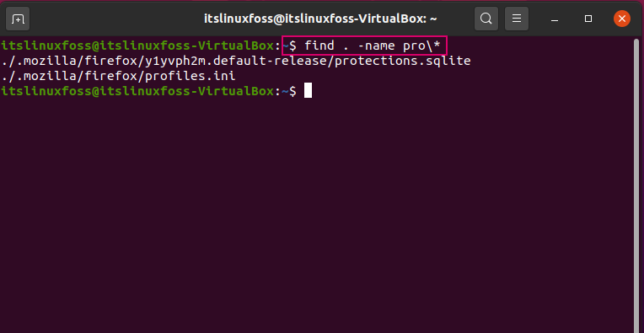Click the white block cursor at the prompt

coord(308,91)
